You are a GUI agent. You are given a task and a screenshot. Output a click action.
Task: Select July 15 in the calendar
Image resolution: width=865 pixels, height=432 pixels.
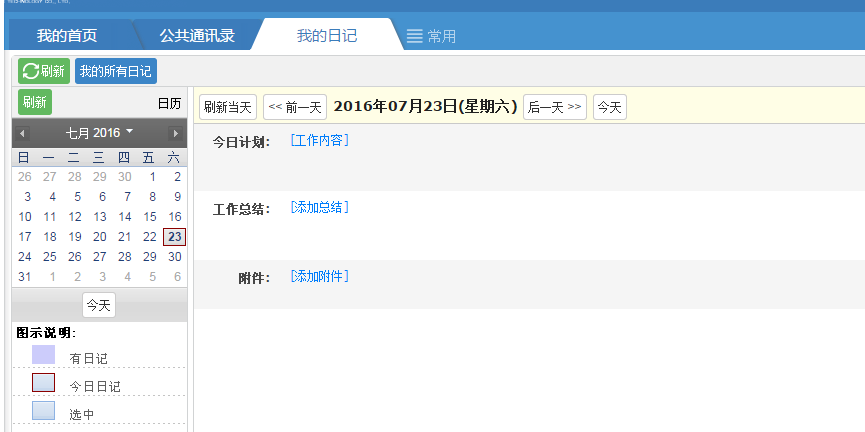pos(150,217)
